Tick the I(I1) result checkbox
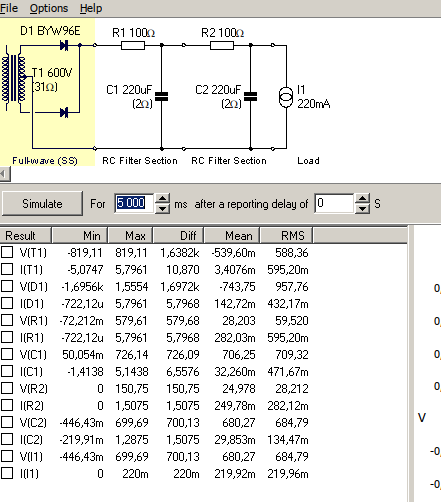441x502 pixels. 7,473
